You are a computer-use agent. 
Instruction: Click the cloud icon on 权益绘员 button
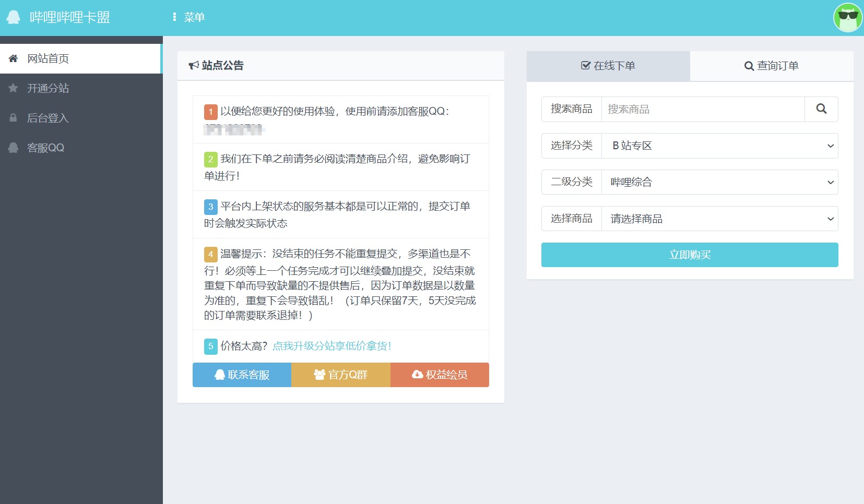tap(418, 374)
